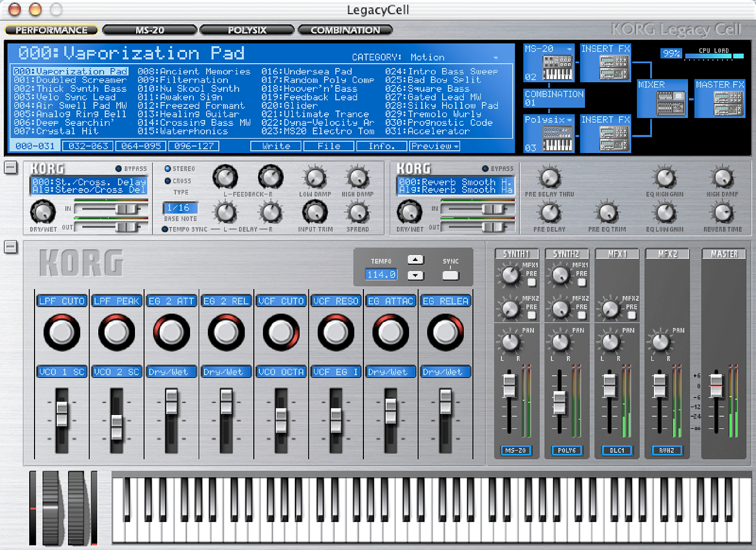756x550 pixels.
Task: Click the REVERB TIME knob
Action: pyautogui.click(x=723, y=213)
